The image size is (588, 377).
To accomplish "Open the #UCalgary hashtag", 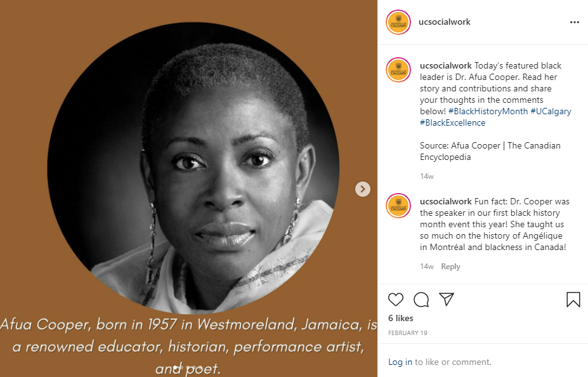I will pos(551,111).
